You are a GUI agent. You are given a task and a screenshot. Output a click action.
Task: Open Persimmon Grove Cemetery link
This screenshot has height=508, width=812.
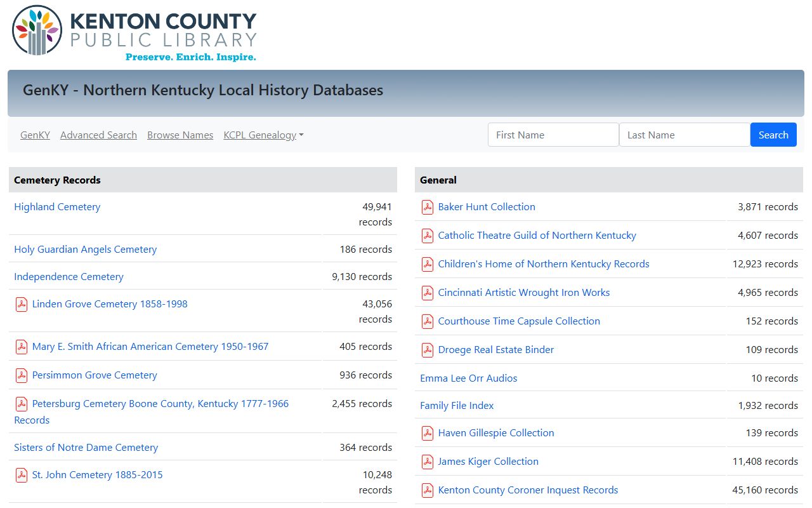(95, 375)
